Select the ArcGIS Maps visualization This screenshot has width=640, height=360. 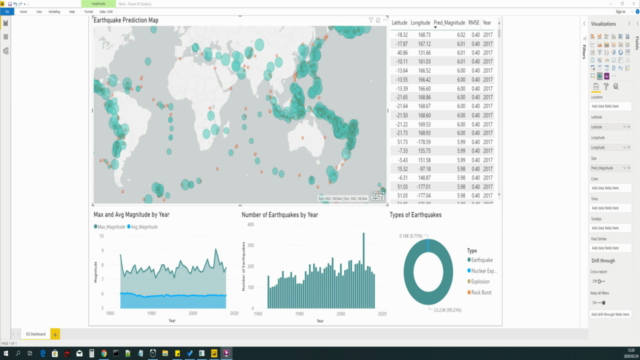point(600,76)
